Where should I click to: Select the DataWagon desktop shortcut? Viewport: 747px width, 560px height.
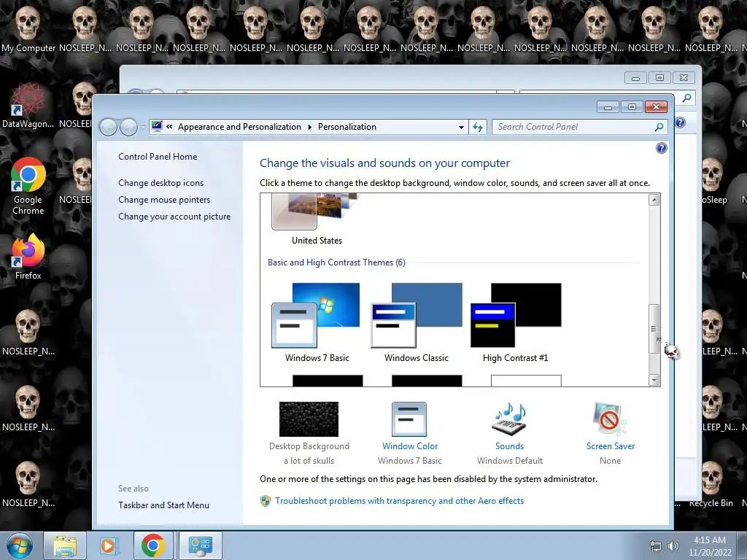tap(28, 105)
